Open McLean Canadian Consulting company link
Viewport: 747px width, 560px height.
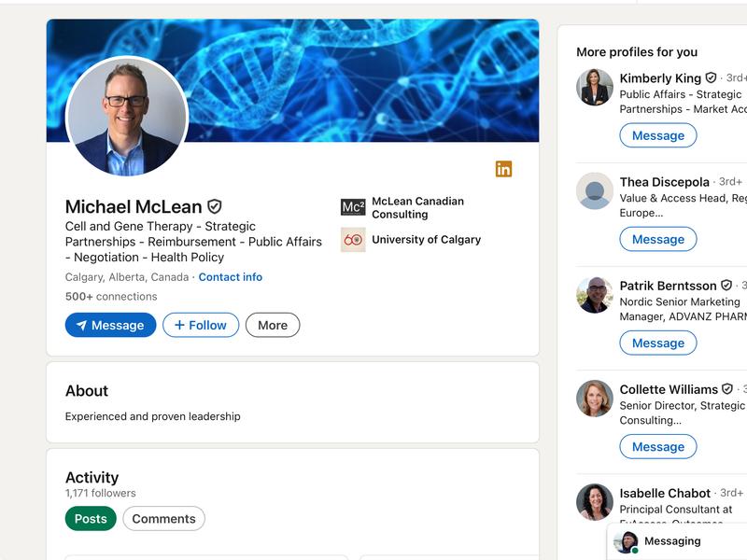click(x=417, y=207)
